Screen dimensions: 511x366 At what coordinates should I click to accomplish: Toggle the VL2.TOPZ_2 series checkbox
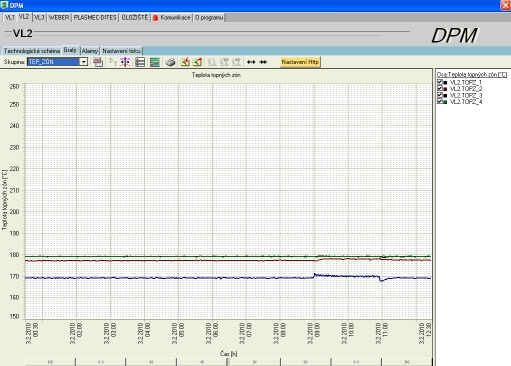pos(440,88)
